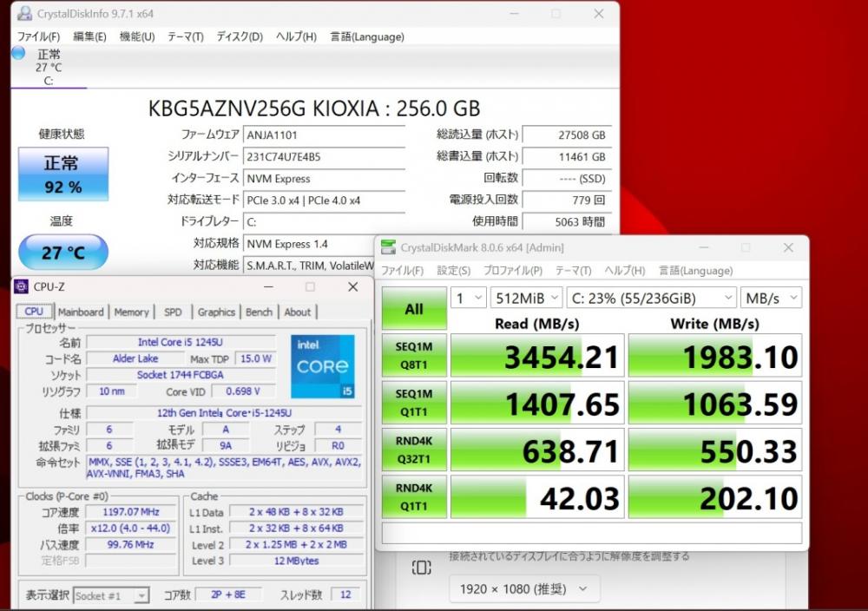Open プロファイル(P) menu in CrystalDiskMark

(x=513, y=271)
